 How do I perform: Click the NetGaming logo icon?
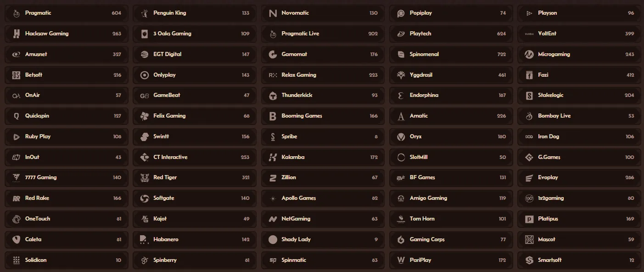(x=273, y=219)
